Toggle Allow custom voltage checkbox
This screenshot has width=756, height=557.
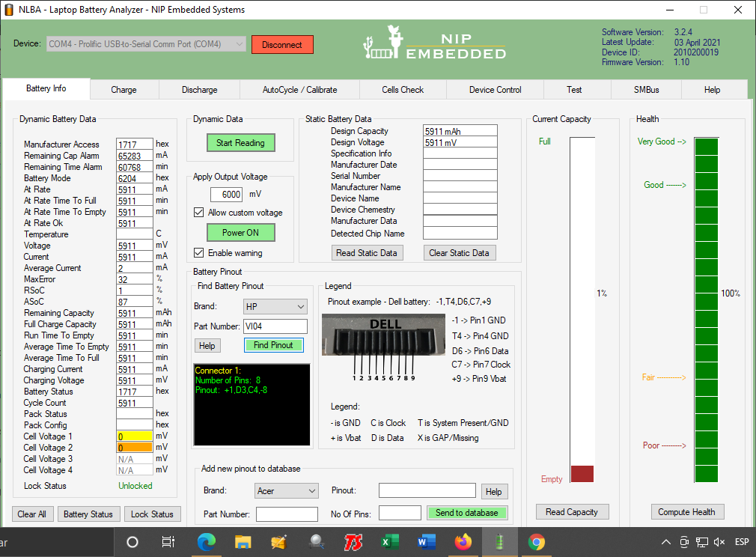click(198, 212)
